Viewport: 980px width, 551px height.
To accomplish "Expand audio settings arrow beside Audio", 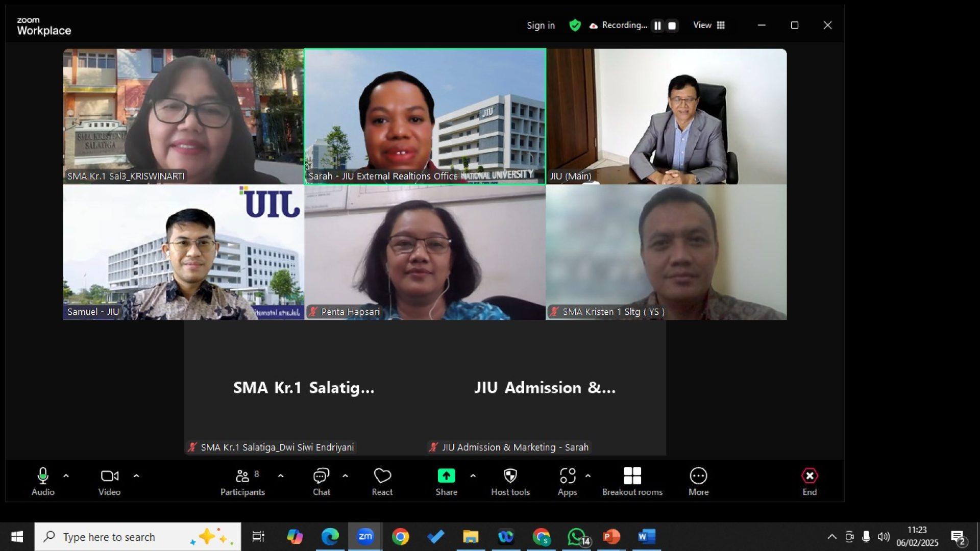I will pyautogui.click(x=66, y=475).
